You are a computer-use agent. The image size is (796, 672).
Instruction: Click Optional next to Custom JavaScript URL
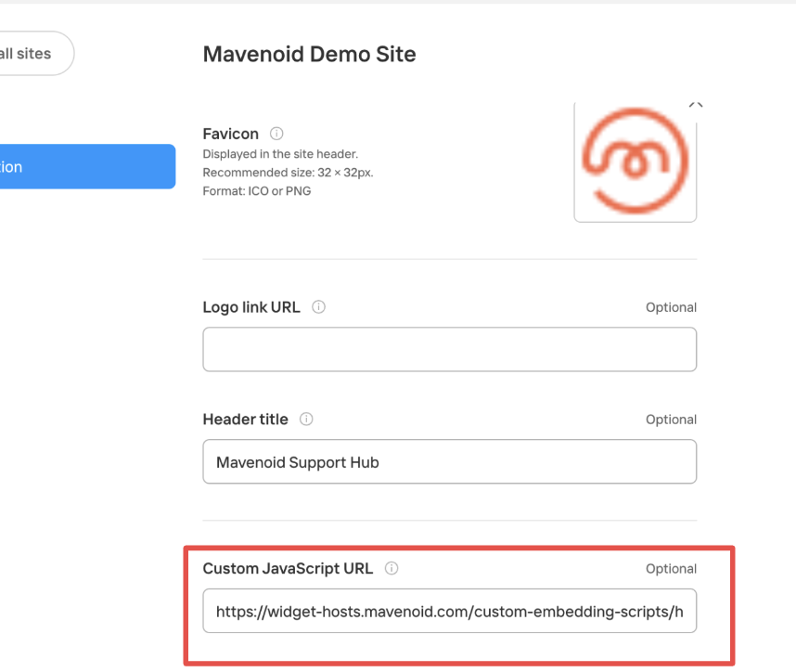pos(671,569)
